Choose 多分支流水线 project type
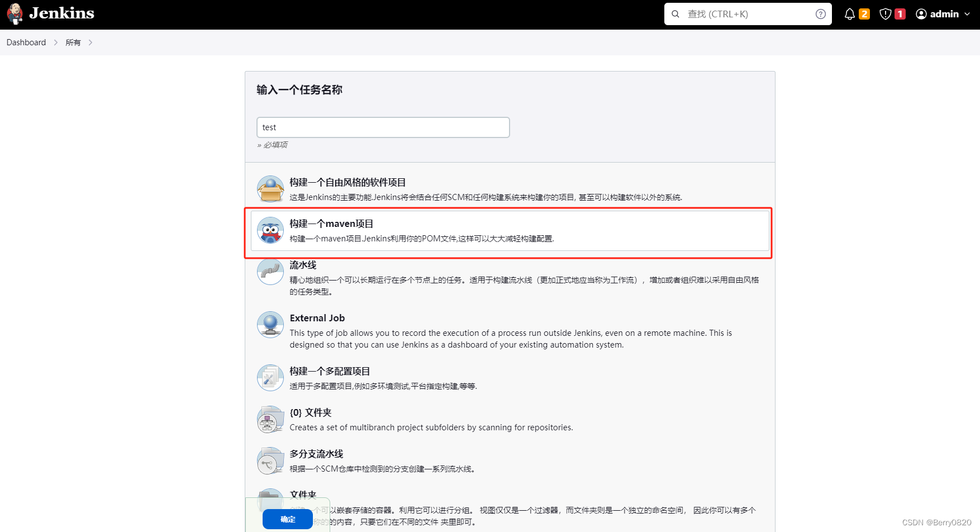The height and width of the screenshot is (532, 980). 316,454
